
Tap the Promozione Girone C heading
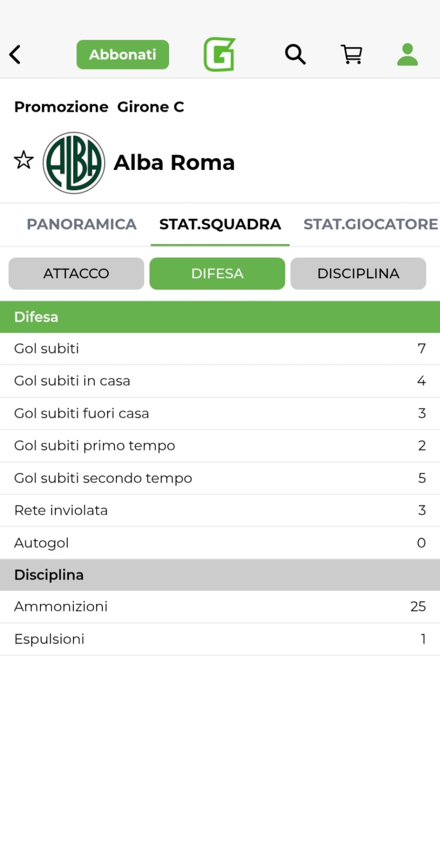coord(99,107)
